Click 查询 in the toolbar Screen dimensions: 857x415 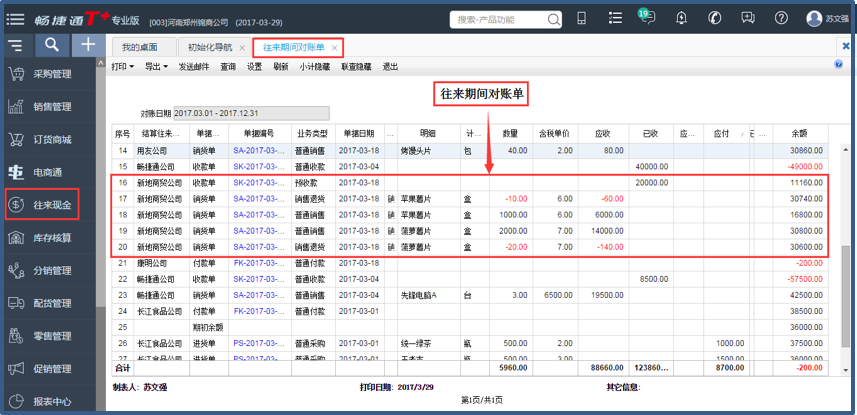click(228, 67)
